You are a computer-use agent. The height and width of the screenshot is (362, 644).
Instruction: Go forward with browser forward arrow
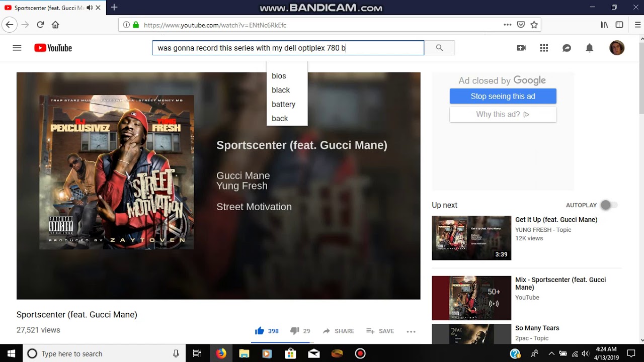point(25,25)
